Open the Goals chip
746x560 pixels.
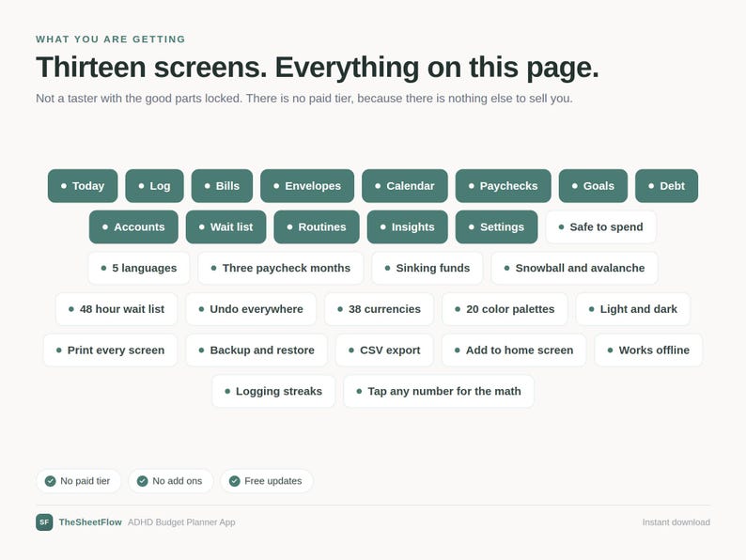(593, 185)
